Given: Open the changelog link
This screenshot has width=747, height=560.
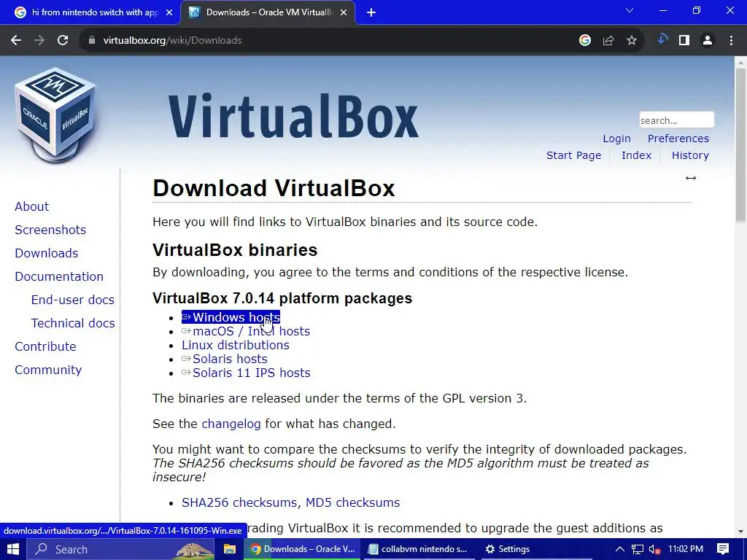Looking at the screenshot, I should click(231, 424).
